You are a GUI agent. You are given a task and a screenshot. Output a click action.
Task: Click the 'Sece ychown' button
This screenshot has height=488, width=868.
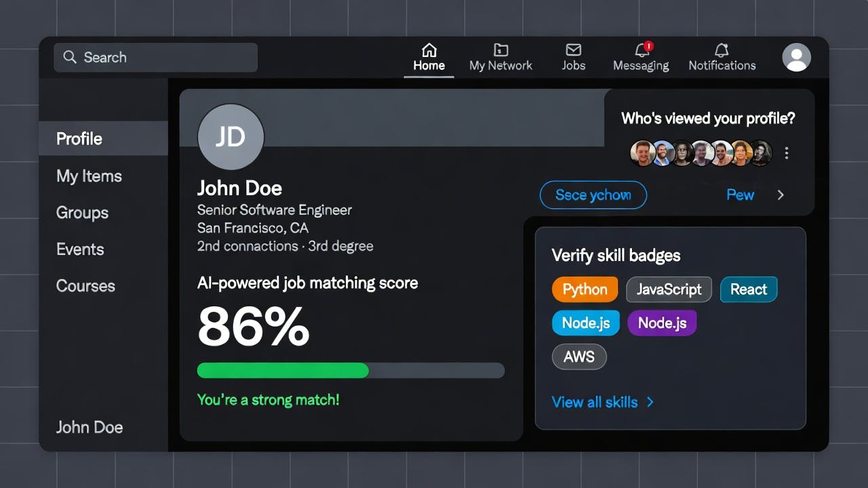593,195
